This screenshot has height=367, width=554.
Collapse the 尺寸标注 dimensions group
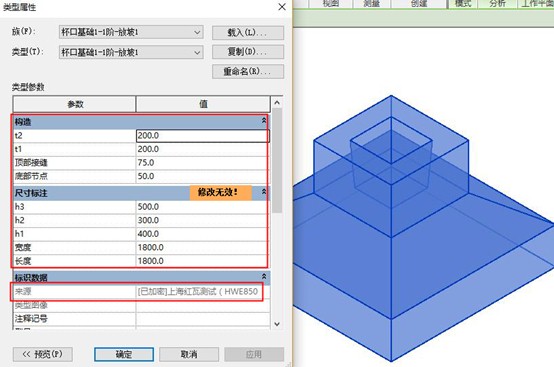264,191
